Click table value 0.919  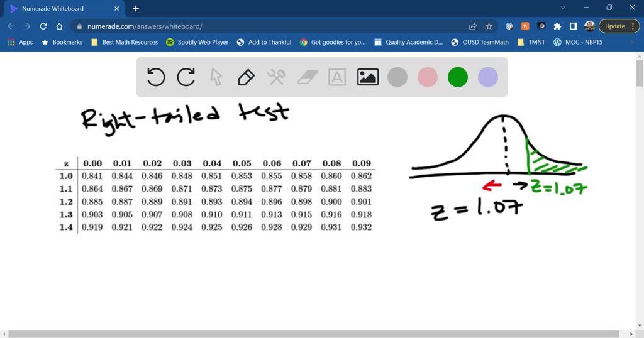(x=92, y=227)
